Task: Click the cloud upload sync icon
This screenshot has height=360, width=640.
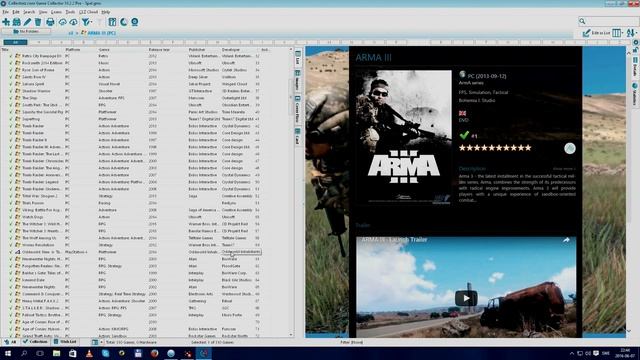Action: (62, 22)
